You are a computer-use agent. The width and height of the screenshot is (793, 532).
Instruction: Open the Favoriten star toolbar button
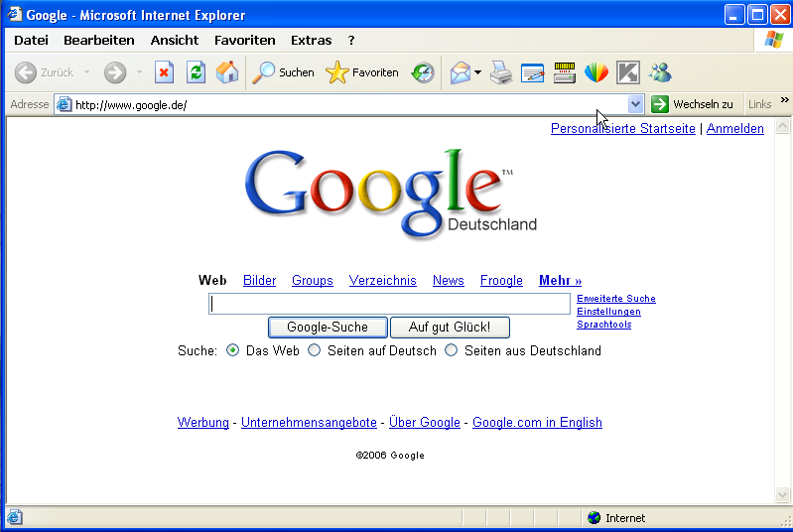coord(362,72)
